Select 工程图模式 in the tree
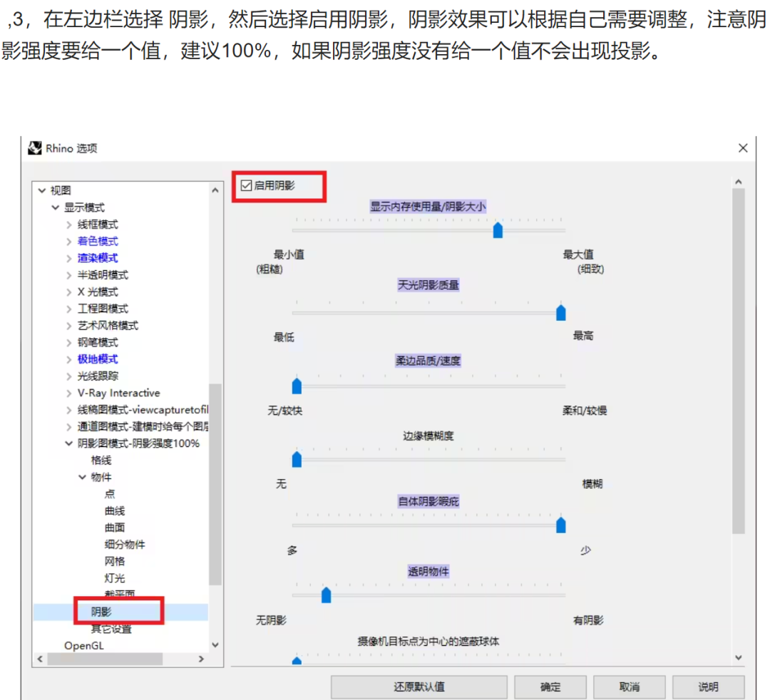Viewport: 770px width, 700px height. tap(103, 308)
